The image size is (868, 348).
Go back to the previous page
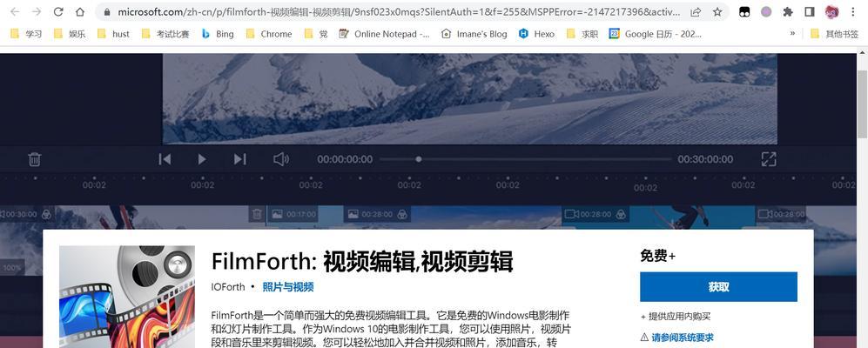(x=15, y=11)
